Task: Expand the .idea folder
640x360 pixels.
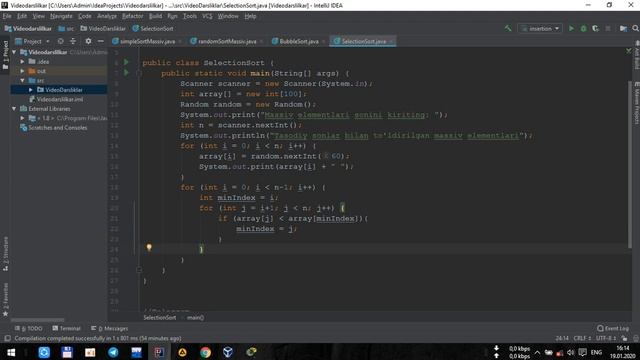Action: pyautogui.click(x=22, y=62)
